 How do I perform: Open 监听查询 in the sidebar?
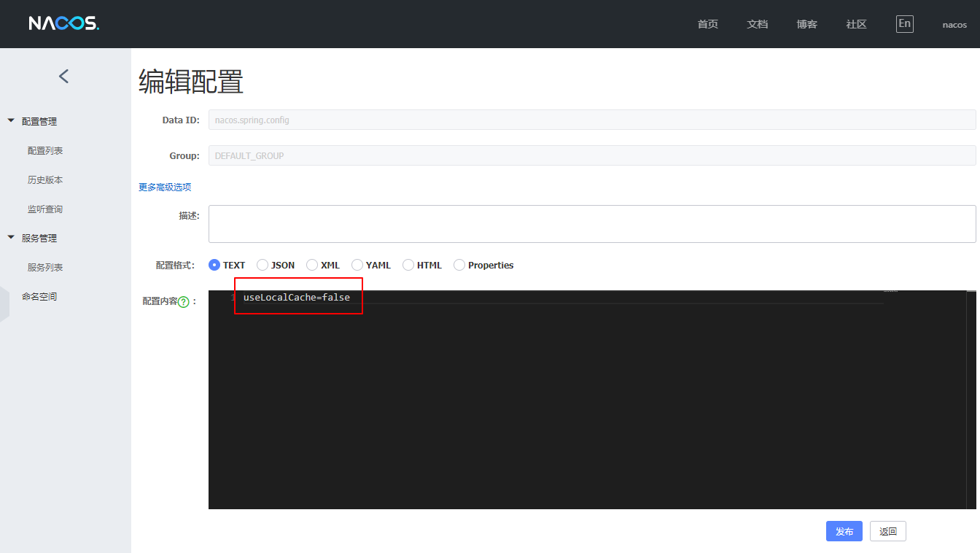(45, 209)
